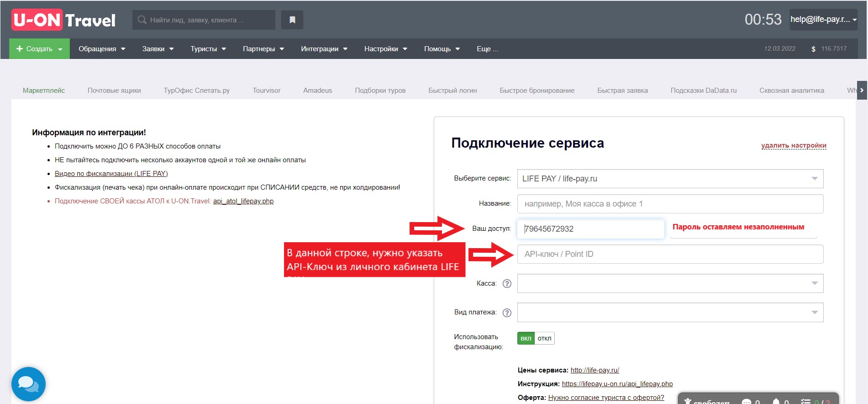
Task: Open the Настройки menu
Action: click(385, 48)
